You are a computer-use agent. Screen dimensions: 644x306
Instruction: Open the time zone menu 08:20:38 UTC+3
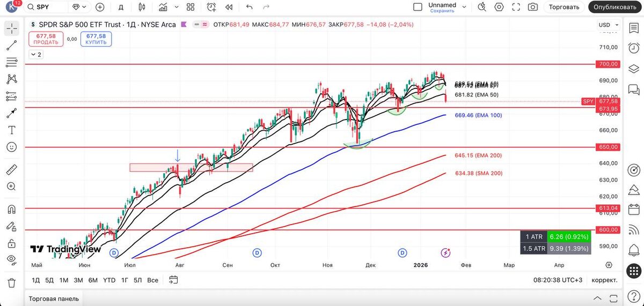(x=558, y=280)
